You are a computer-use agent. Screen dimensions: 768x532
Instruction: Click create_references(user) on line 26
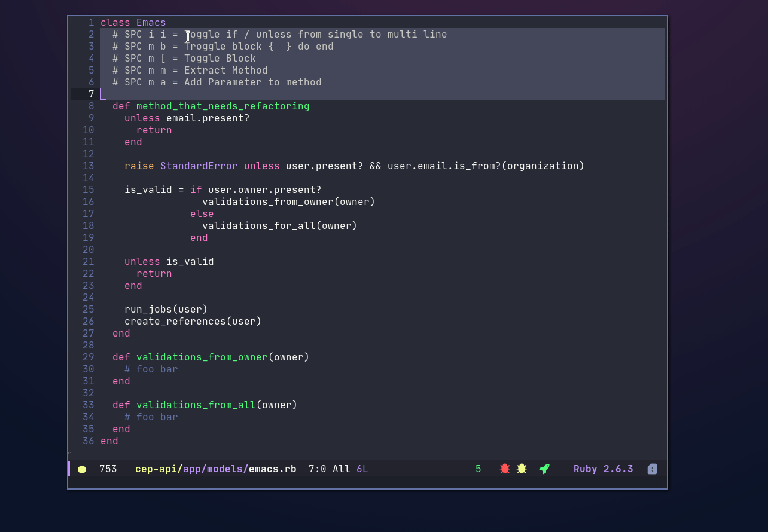(x=193, y=322)
